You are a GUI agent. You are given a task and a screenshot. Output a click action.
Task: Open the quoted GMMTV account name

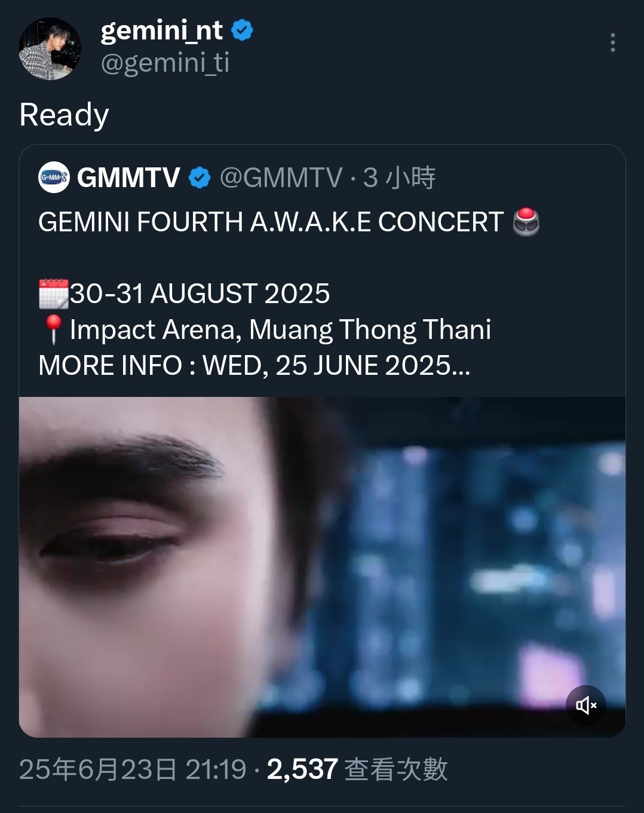[x=128, y=178]
